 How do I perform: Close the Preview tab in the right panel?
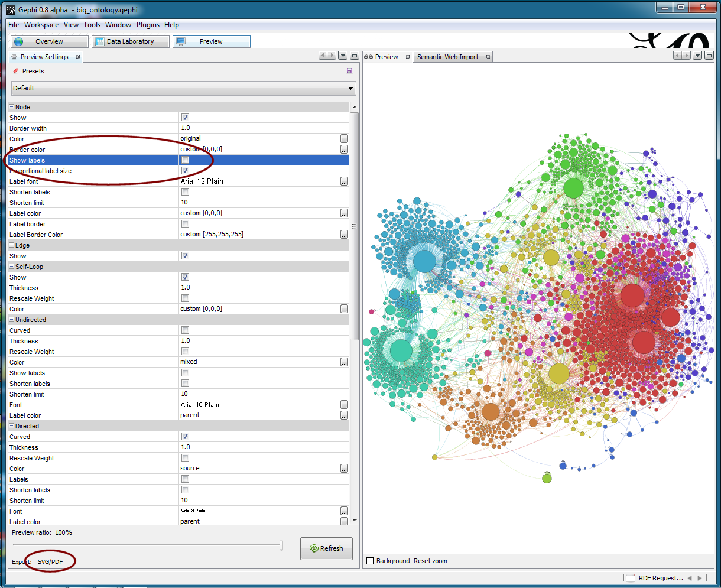pyautogui.click(x=408, y=57)
